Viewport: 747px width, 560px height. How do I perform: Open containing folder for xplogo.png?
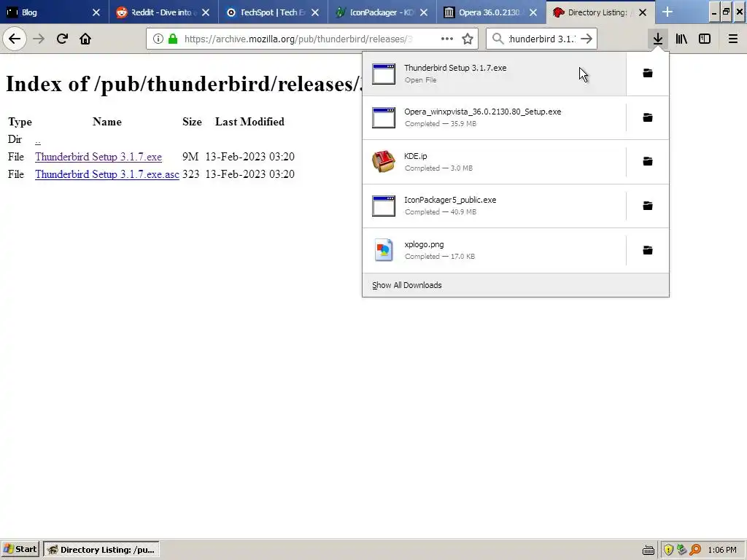coord(648,250)
